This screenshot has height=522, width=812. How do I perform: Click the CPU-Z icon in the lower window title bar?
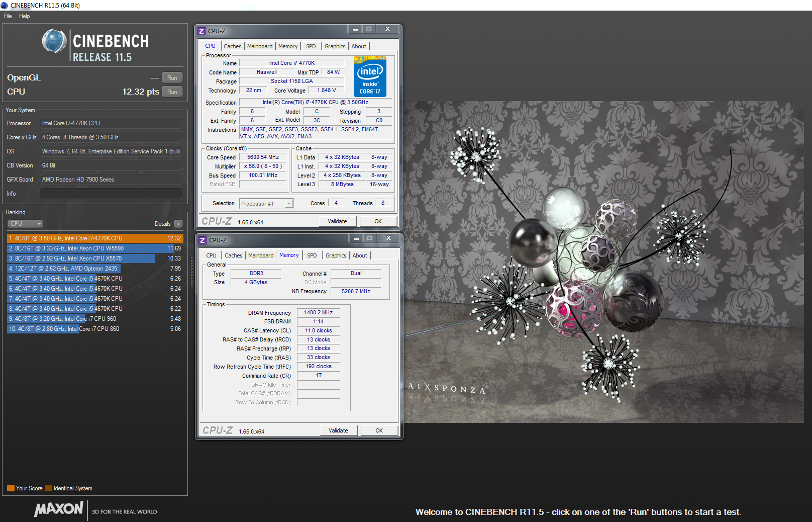pos(202,240)
